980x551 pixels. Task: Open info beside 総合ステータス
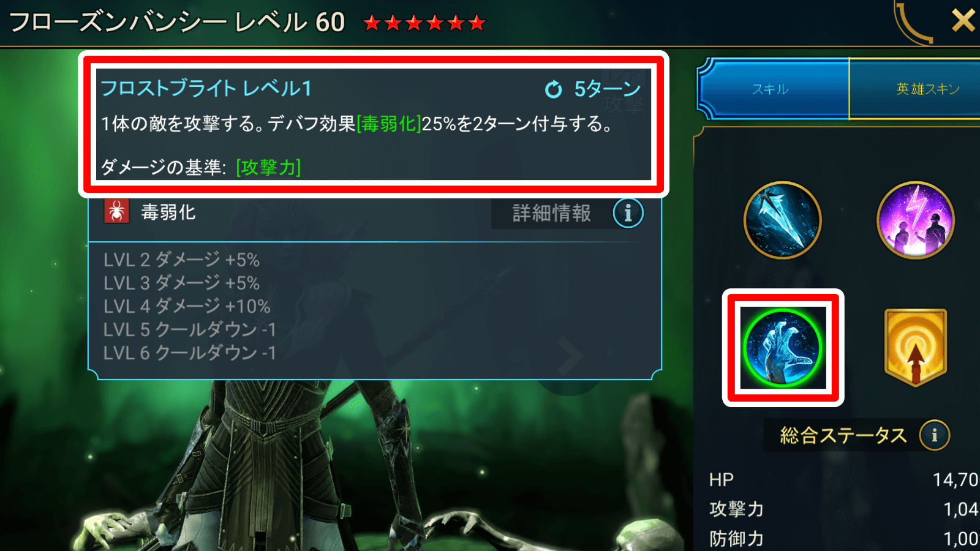[x=934, y=435]
